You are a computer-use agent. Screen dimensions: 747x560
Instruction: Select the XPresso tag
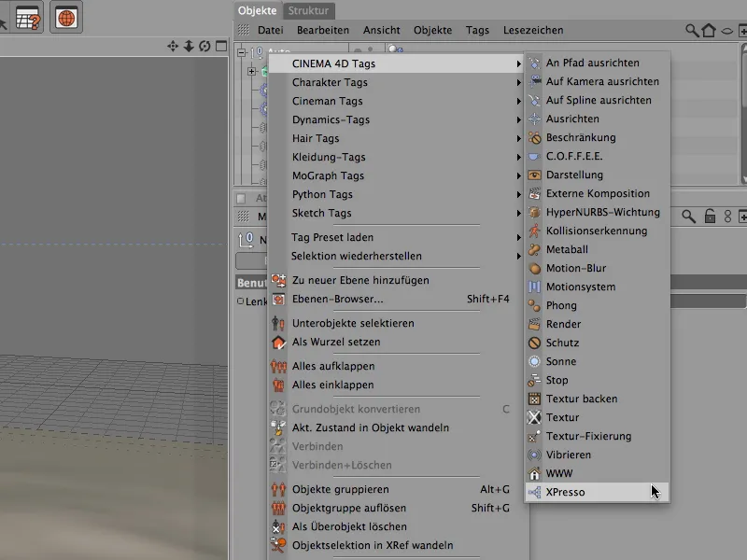pyautogui.click(x=597, y=492)
